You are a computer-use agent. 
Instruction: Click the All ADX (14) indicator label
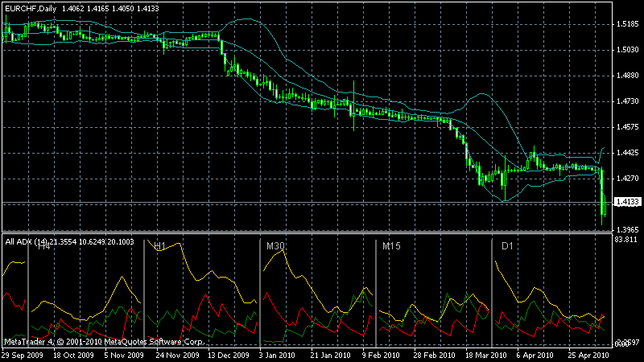pyautogui.click(x=27, y=242)
